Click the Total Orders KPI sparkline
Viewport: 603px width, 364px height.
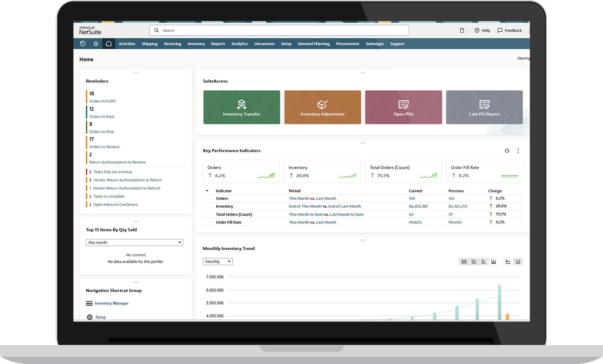point(429,176)
